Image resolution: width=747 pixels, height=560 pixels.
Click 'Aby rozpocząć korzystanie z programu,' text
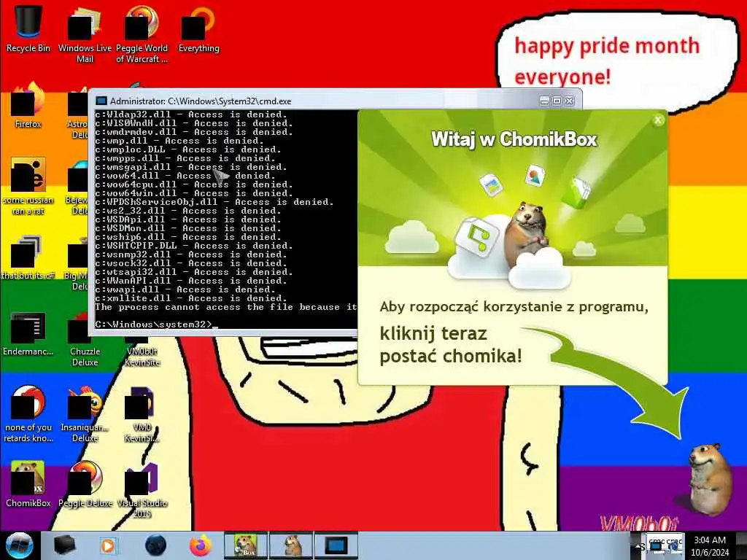pyautogui.click(x=514, y=307)
